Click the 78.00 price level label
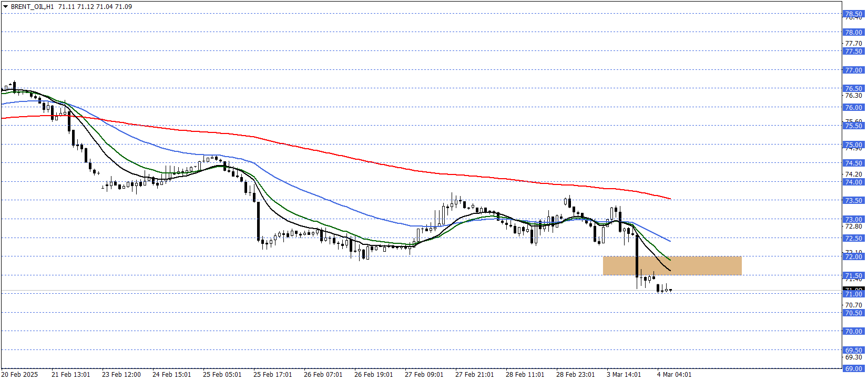868x381 pixels. click(853, 33)
